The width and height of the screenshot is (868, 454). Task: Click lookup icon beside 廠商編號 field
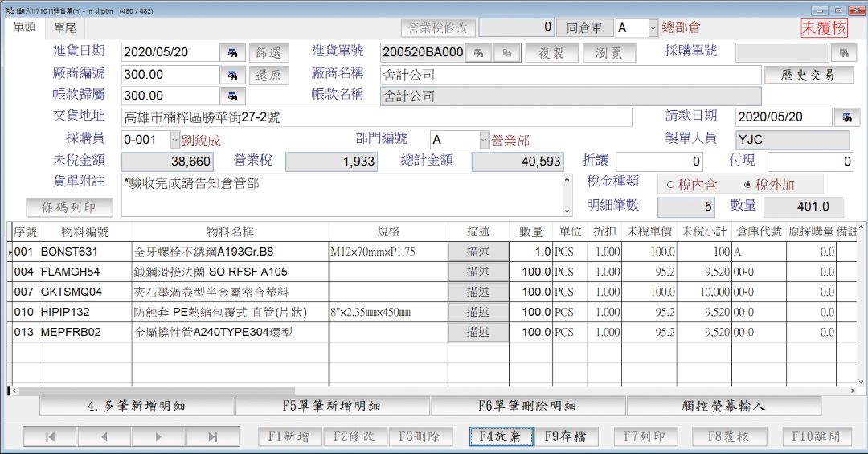[x=232, y=75]
